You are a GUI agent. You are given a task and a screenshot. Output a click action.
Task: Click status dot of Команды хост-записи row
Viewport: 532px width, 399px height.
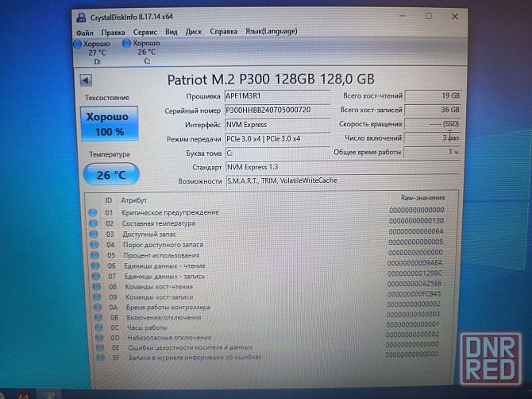(98, 297)
